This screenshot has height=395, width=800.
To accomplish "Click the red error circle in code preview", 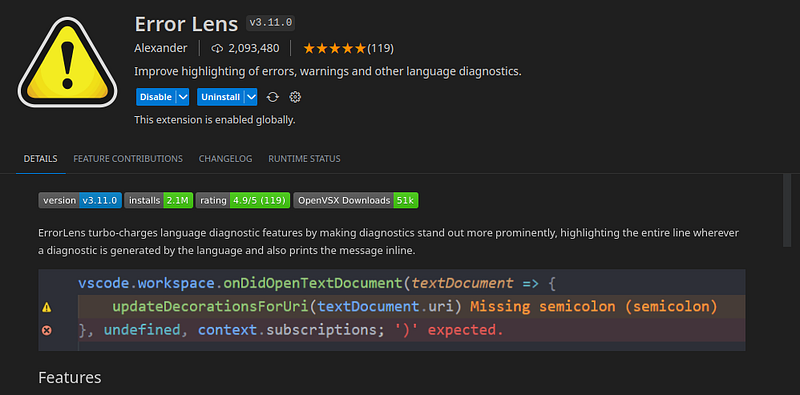I will coord(46,330).
